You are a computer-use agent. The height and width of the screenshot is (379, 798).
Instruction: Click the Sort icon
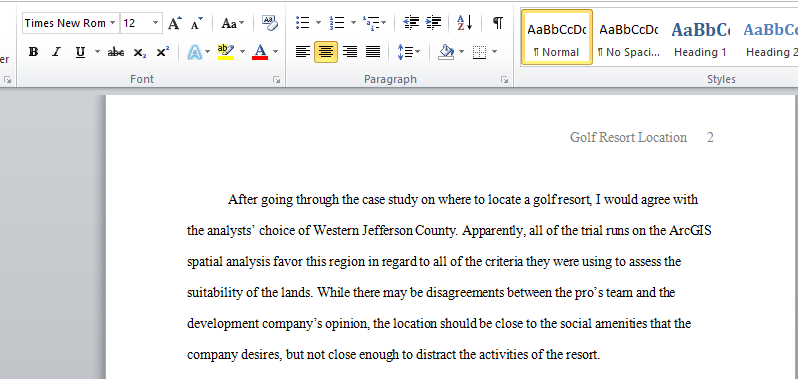point(465,23)
